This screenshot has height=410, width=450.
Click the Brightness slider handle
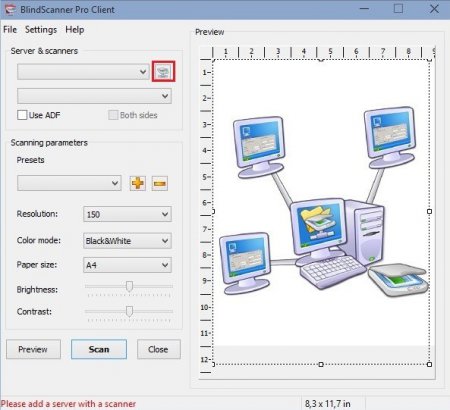(x=129, y=286)
